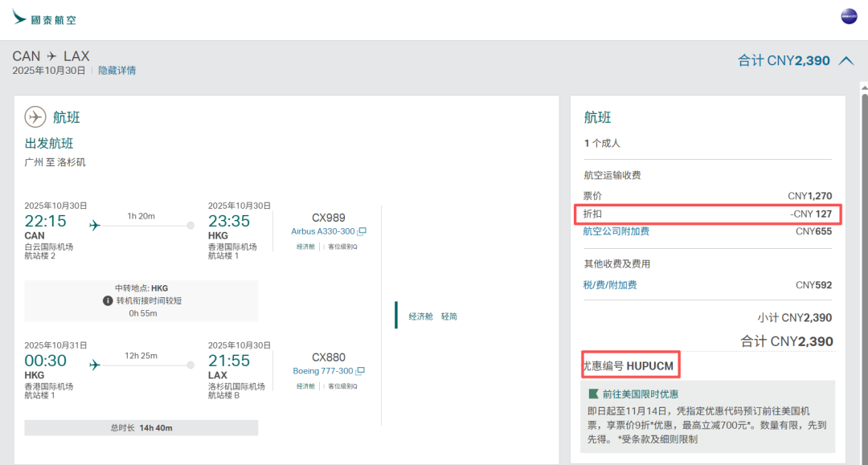Click the 经济舱 轻简 fare label
Viewport: 868px width, 465px height.
(432, 316)
